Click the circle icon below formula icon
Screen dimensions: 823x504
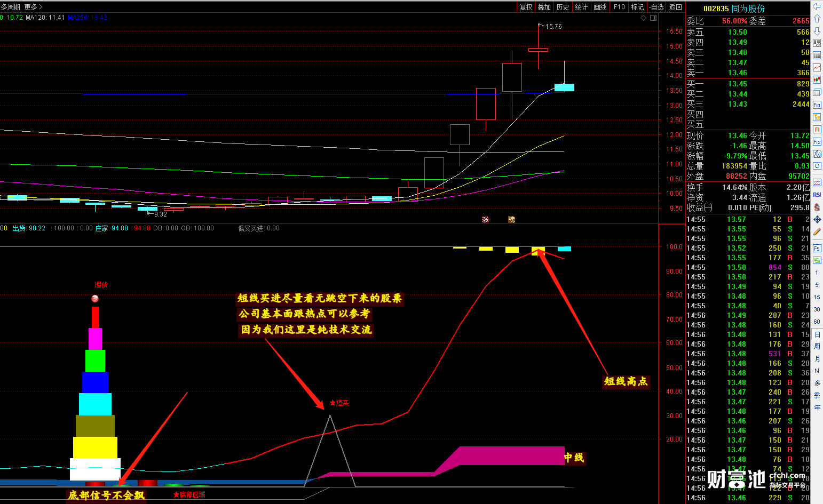[x=817, y=166]
